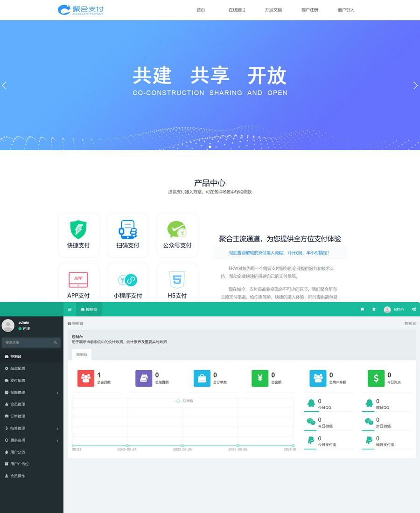Click the 商户注册 link in the navbar
Screen dimensions: 420x513
[x=309, y=9]
